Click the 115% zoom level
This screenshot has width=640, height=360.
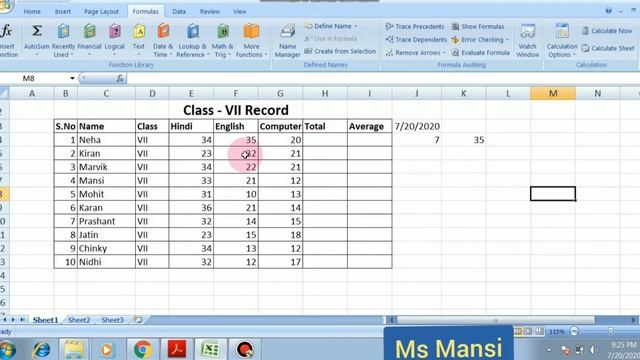pyautogui.click(x=557, y=332)
